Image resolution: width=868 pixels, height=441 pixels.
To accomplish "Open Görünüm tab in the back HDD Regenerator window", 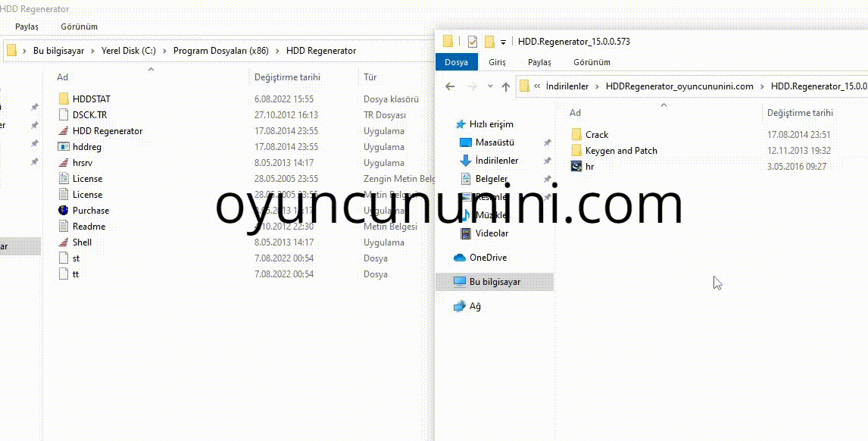I will tap(80, 27).
